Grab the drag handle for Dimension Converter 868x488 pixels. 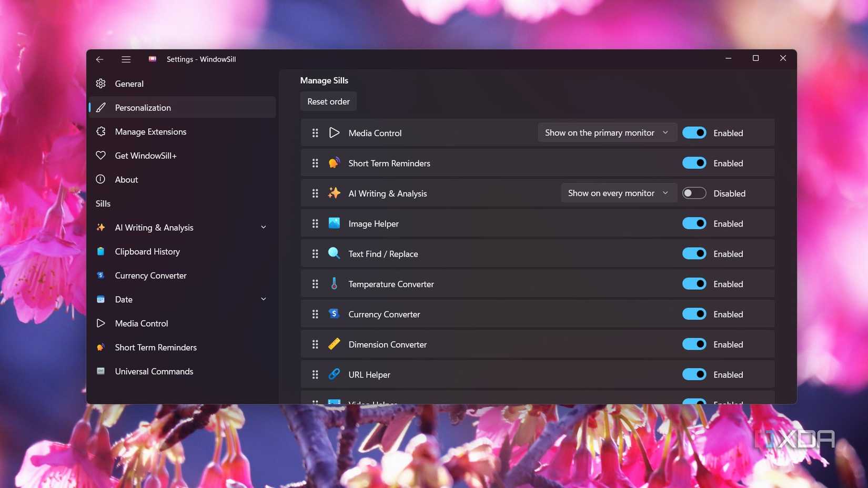[x=315, y=344]
